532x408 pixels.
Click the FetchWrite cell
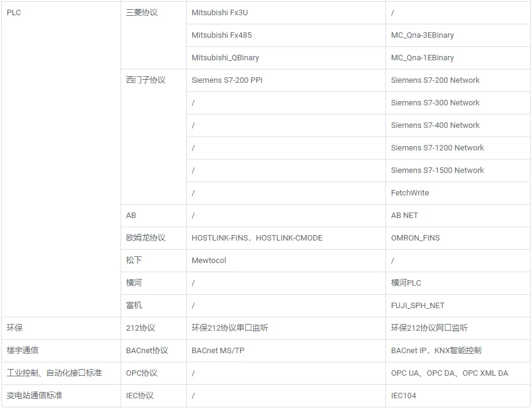point(458,193)
